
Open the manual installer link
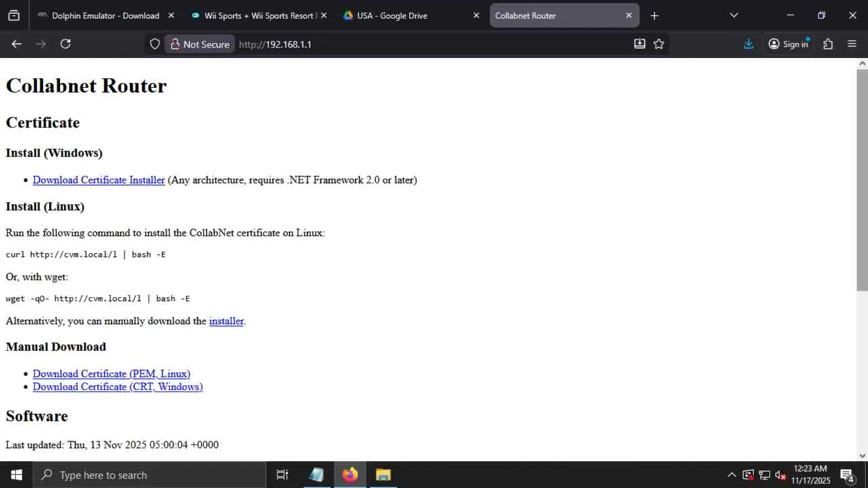(x=226, y=321)
